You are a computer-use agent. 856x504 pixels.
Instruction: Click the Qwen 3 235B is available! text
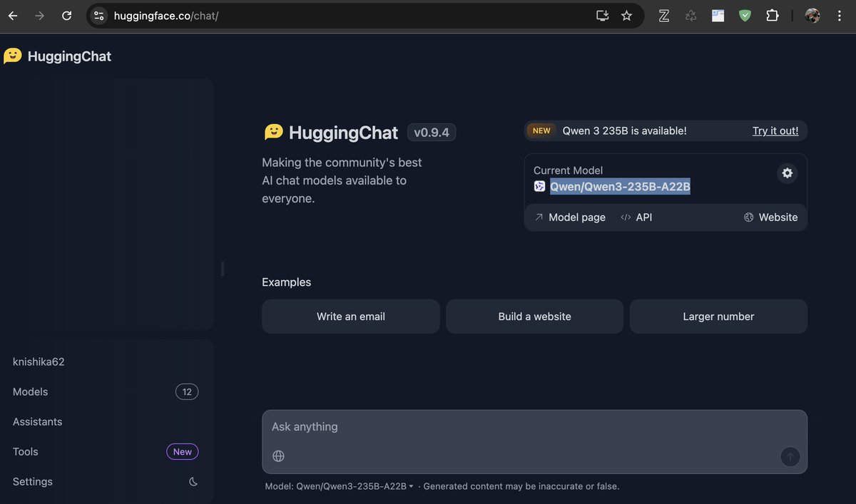[624, 130]
